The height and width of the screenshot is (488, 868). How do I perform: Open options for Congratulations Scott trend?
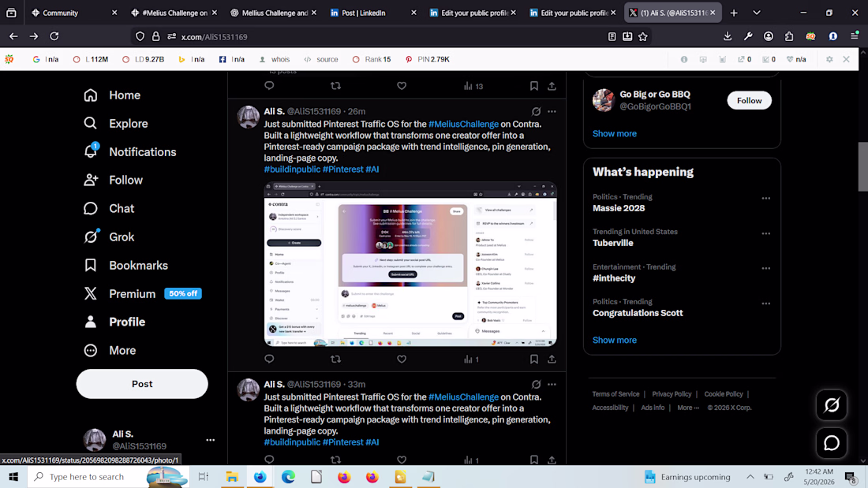[x=765, y=304]
